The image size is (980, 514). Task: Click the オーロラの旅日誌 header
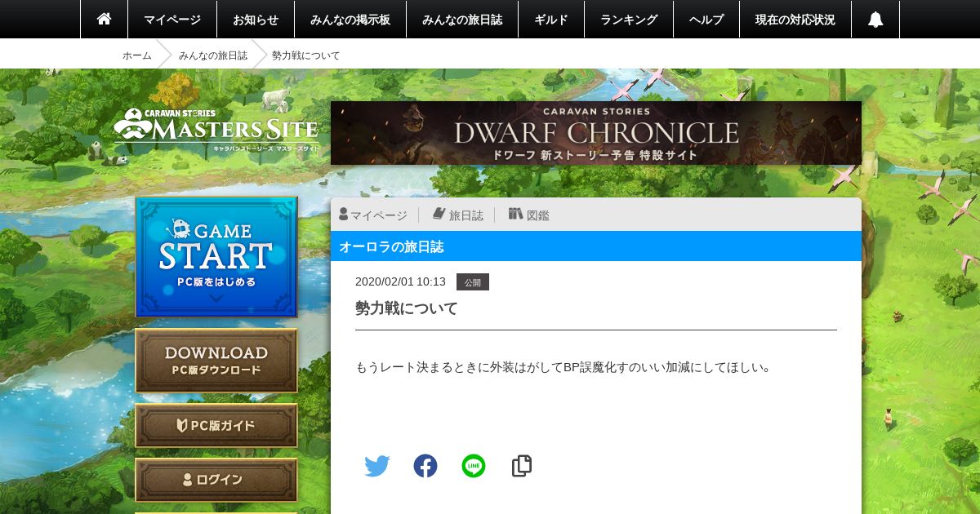[596, 246]
